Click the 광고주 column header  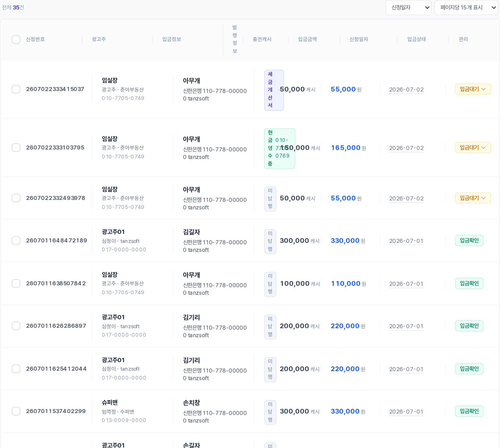tap(99, 39)
